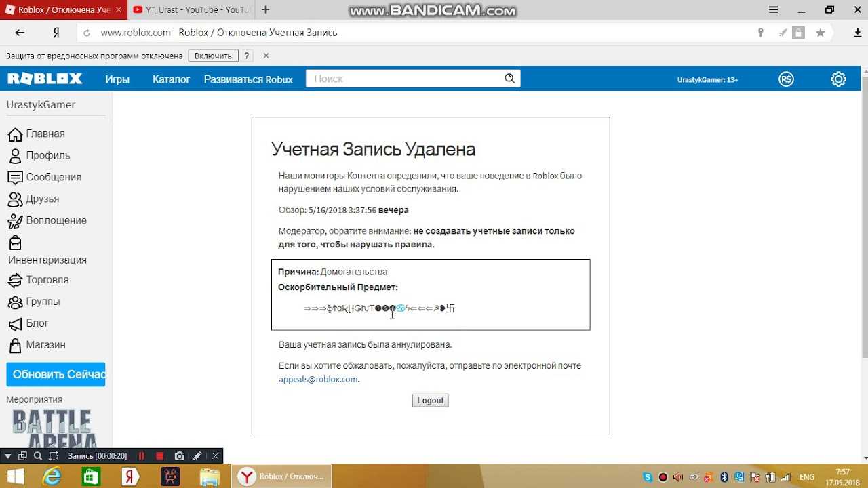The height and width of the screenshot is (488, 868).
Task: Open Торговля in the sidebar
Action: click(38, 279)
